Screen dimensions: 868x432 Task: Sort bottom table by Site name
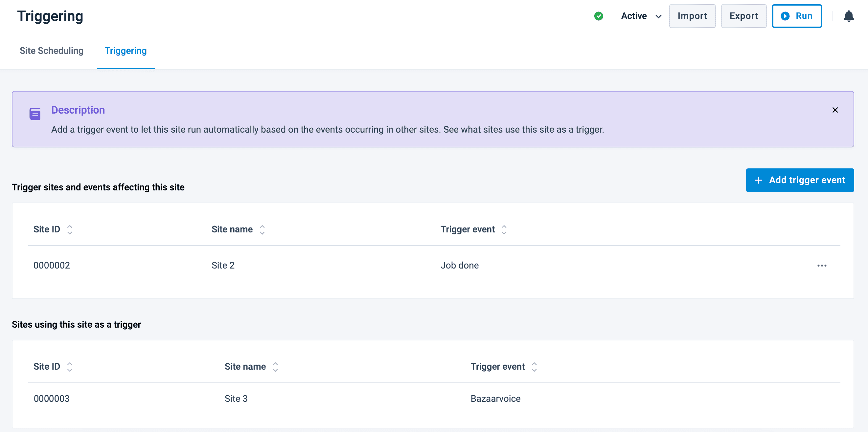point(275,367)
